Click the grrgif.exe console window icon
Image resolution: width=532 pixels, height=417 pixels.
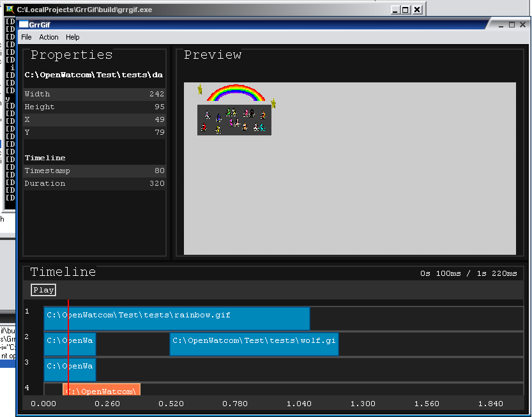(x=10, y=10)
